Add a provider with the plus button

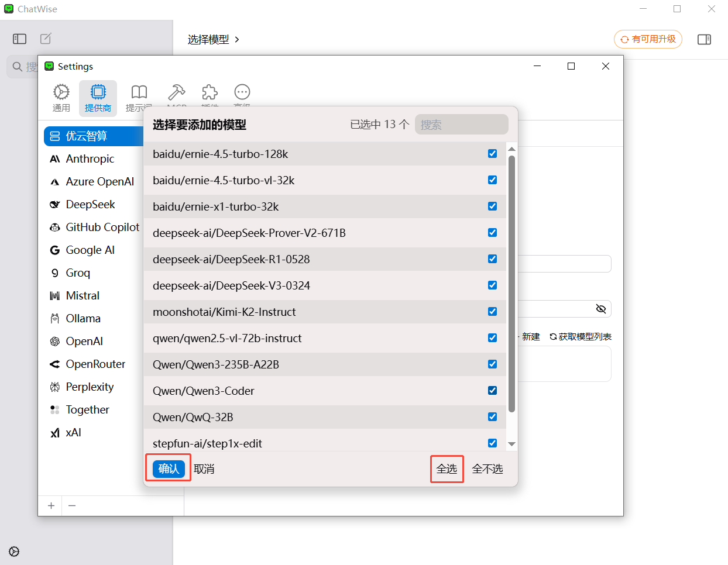click(x=51, y=506)
